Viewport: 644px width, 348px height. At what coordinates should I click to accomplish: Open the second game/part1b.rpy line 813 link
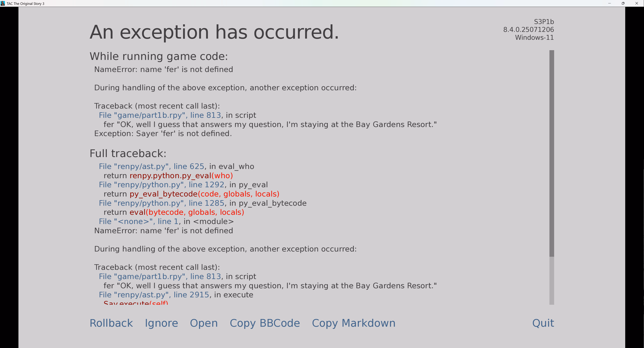160,277
